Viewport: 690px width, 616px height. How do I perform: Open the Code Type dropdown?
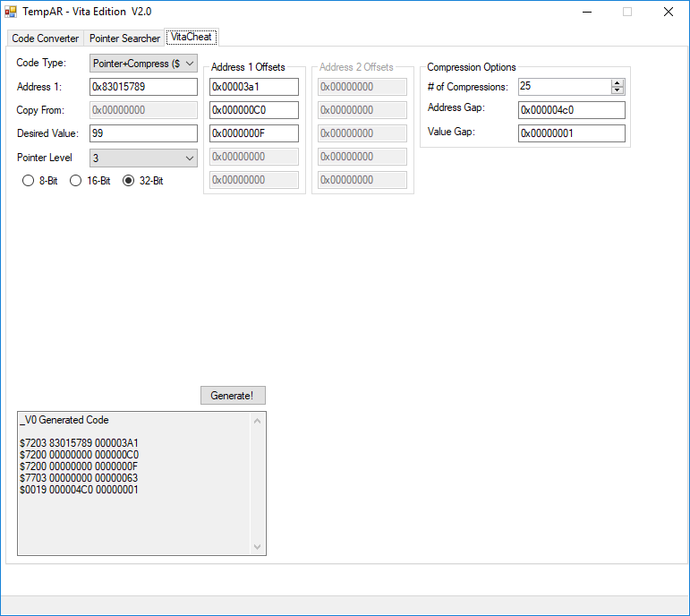click(x=143, y=64)
